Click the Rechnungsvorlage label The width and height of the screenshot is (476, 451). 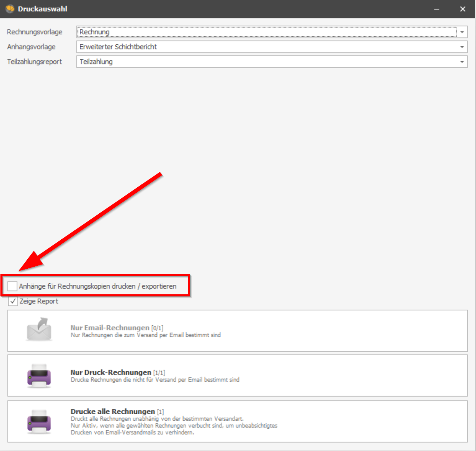tap(35, 32)
